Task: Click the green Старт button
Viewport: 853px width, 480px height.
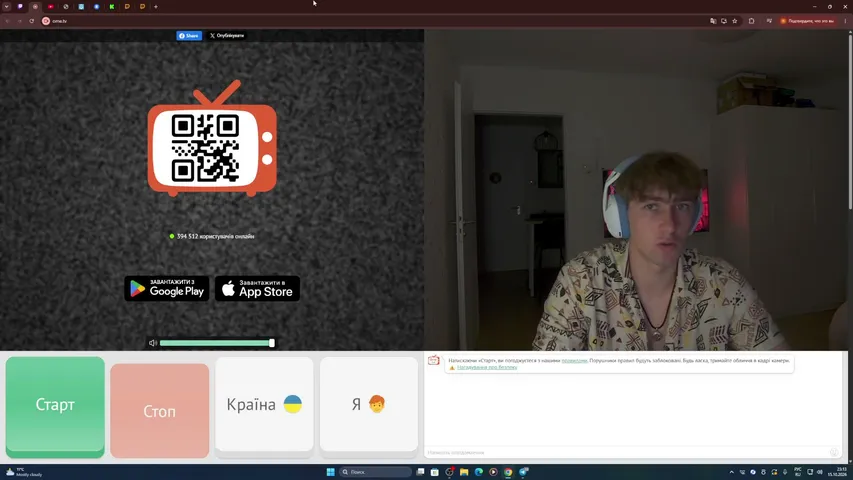Action: pyautogui.click(x=55, y=407)
